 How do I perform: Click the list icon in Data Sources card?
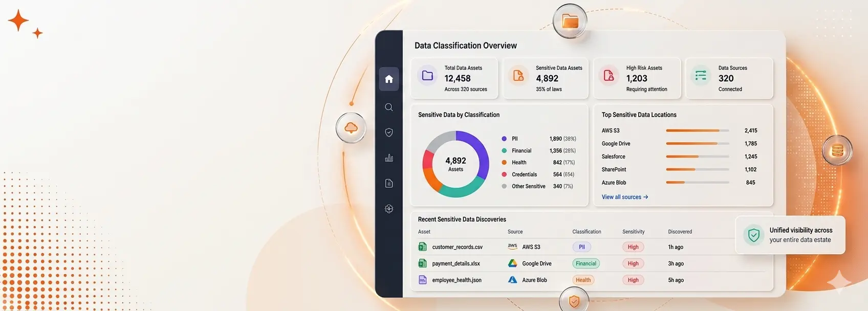701,76
